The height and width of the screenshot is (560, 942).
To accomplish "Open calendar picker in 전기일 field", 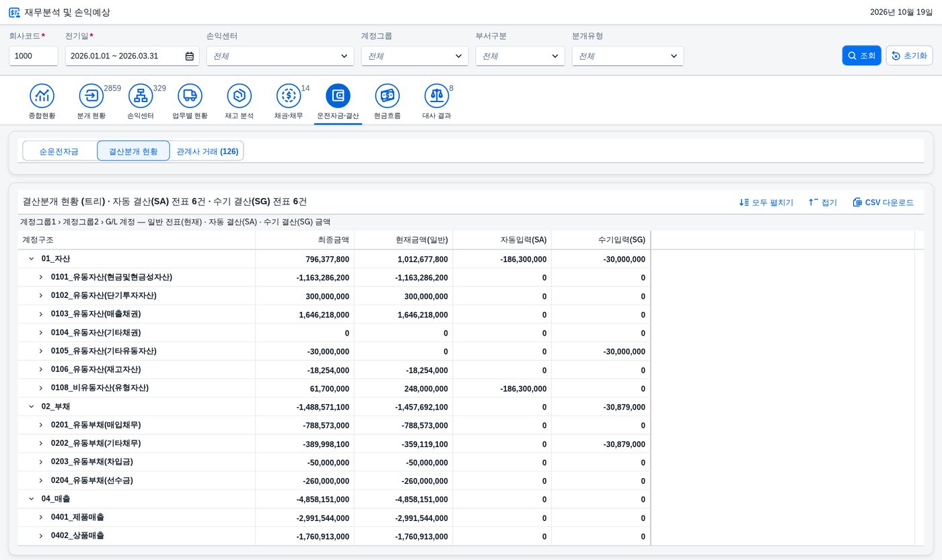I will tap(190, 56).
